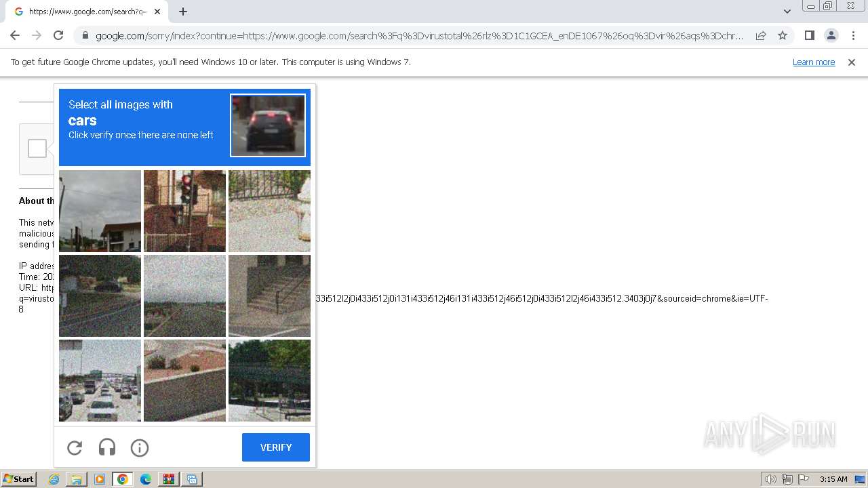Open the volume speaker tray icon
Viewport: 868px width, 488px height.
tap(771, 479)
